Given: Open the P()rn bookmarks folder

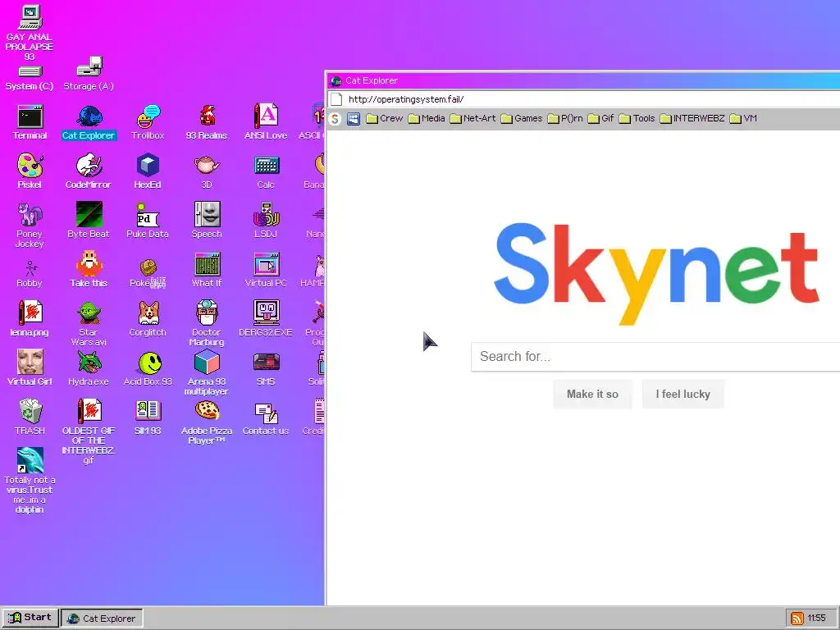Looking at the screenshot, I should click(565, 118).
